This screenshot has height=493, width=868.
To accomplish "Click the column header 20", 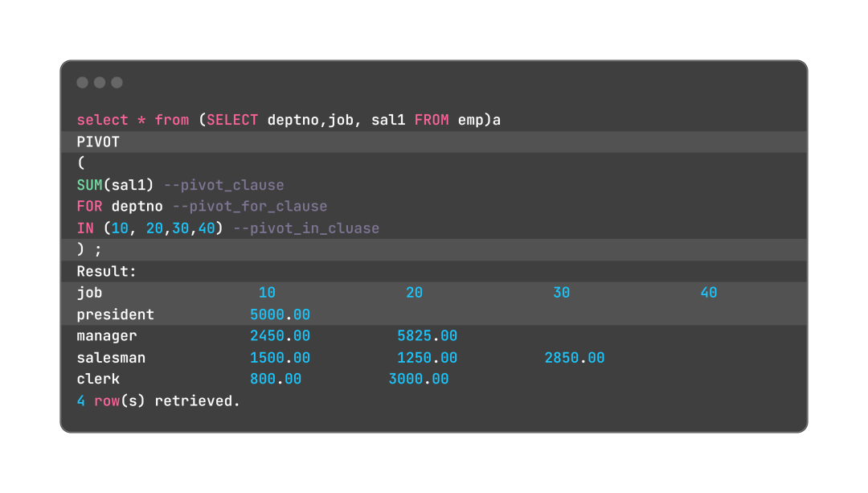I will coord(414,293).
